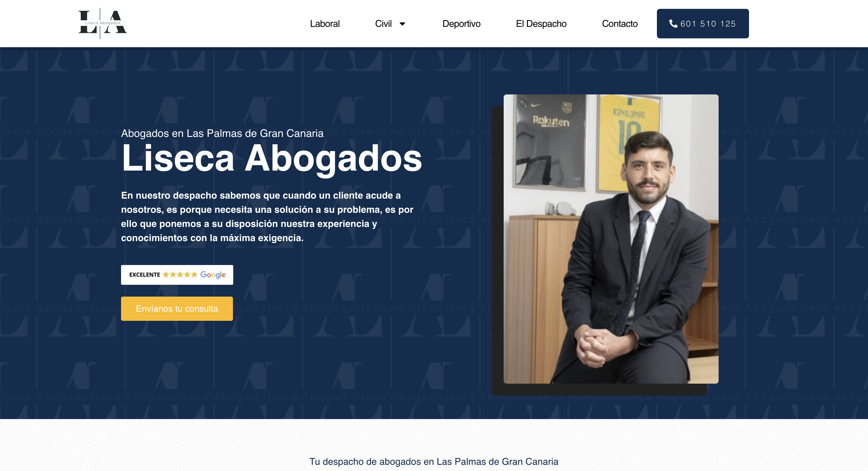
Task: Open the El Despacho page
Action: coord(541,24)
